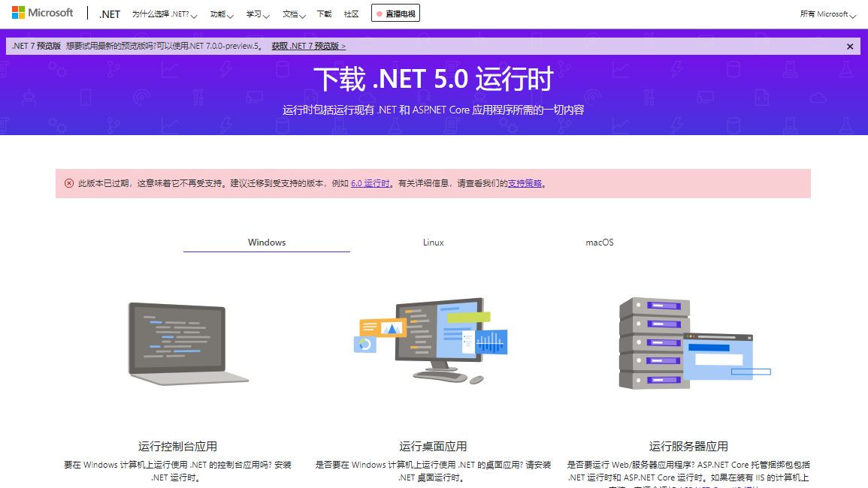The width and height of the screenshot is (868, 488).
Task: Expand the 所有 Microsoft menu
Action: pos(827,14)
